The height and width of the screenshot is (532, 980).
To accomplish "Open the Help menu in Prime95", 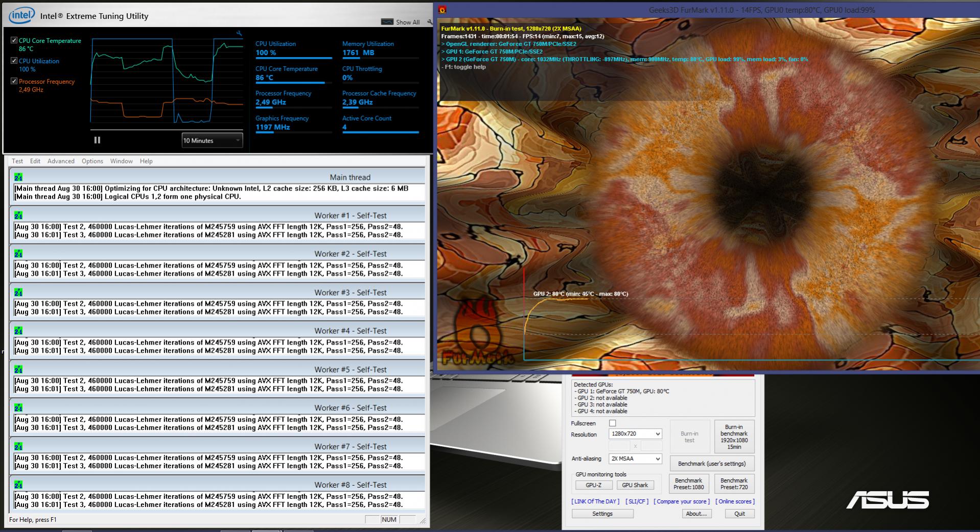I will pyautogui.click(x=146, y=161).
